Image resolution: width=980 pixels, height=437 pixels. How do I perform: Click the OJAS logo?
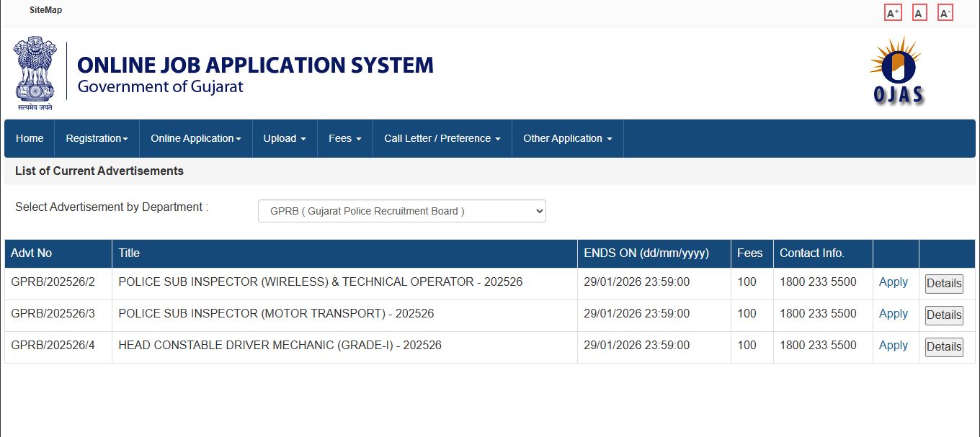(896, 71)
